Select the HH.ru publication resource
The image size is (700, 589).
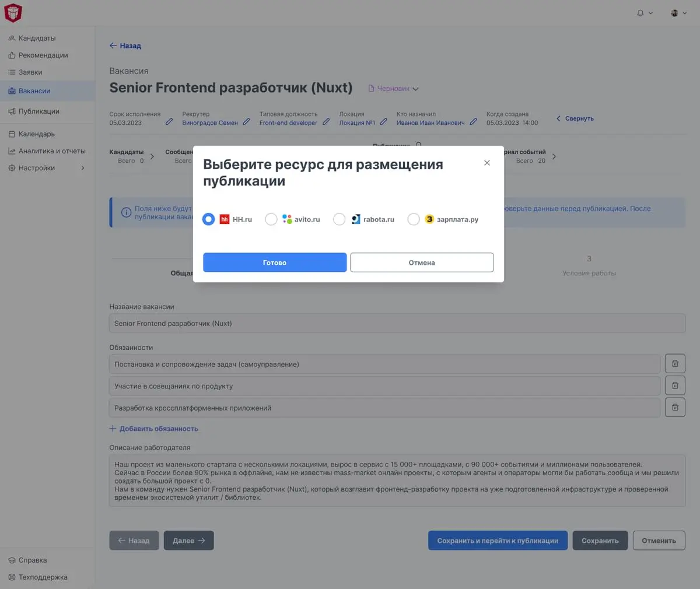point(208,219)
